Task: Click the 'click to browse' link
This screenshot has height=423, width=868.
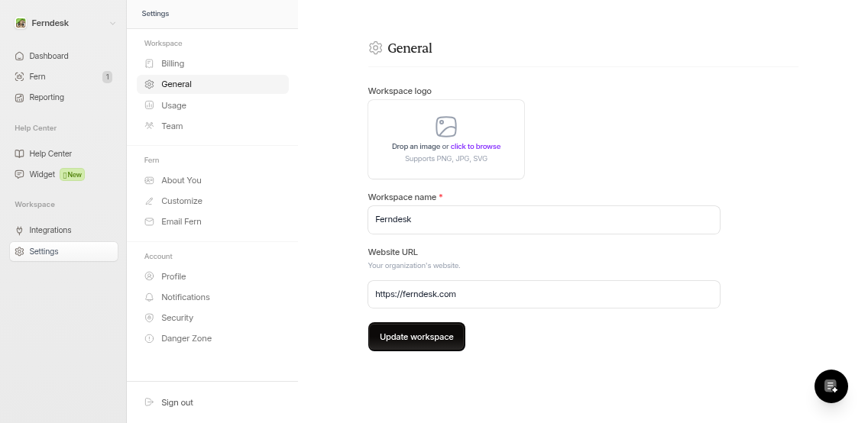Action: tap(475, 147)
